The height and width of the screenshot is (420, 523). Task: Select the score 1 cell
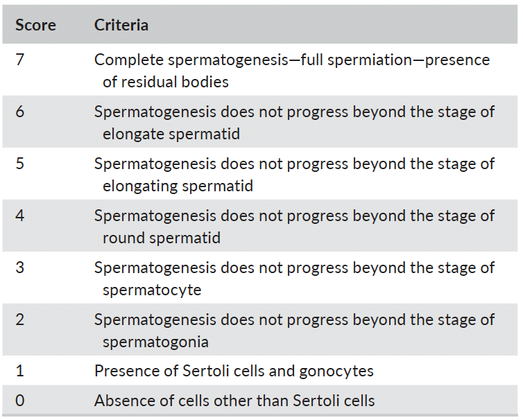(19, 371)
